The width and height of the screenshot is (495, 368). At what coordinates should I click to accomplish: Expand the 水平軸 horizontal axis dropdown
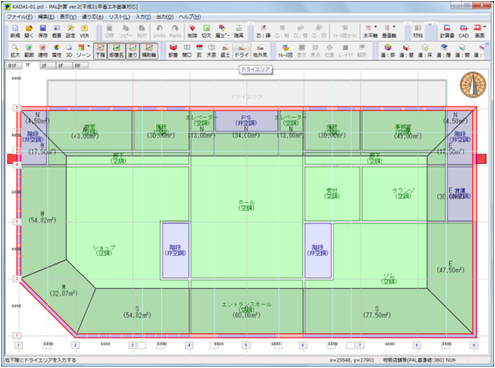click(x=375, y=27)
